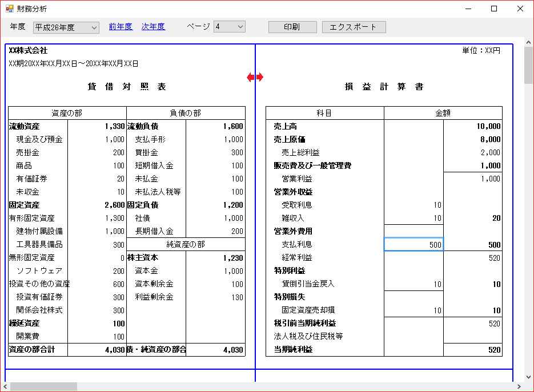Click the red column resize arrow handle
The height and width of the screenshot is (392, 534).
[255, 78]
